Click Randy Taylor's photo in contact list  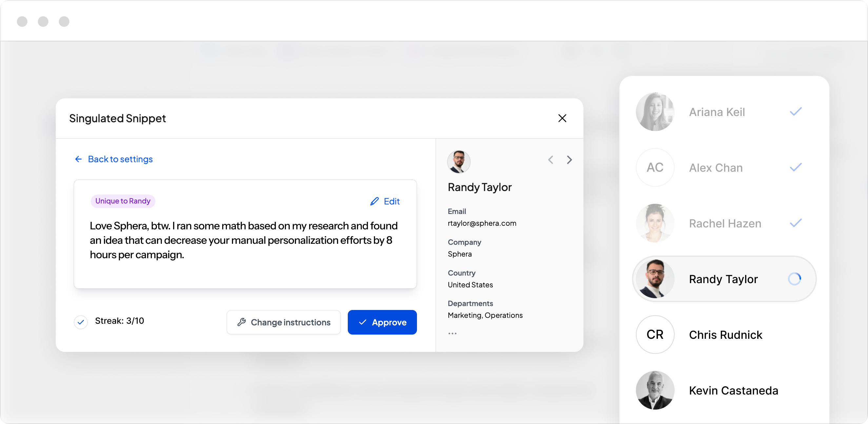tap(655, 279)
